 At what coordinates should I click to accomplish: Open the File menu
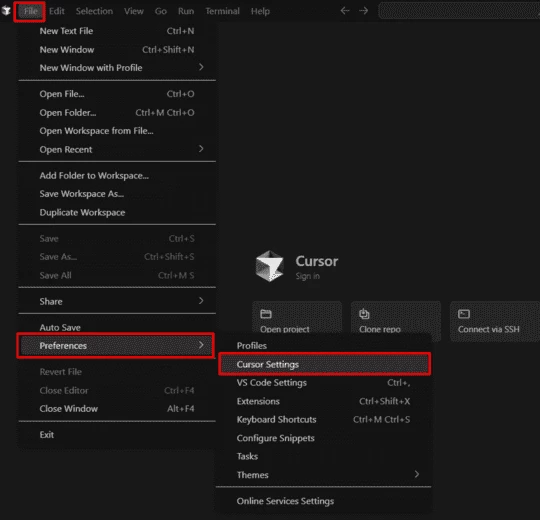pos(30,11)
